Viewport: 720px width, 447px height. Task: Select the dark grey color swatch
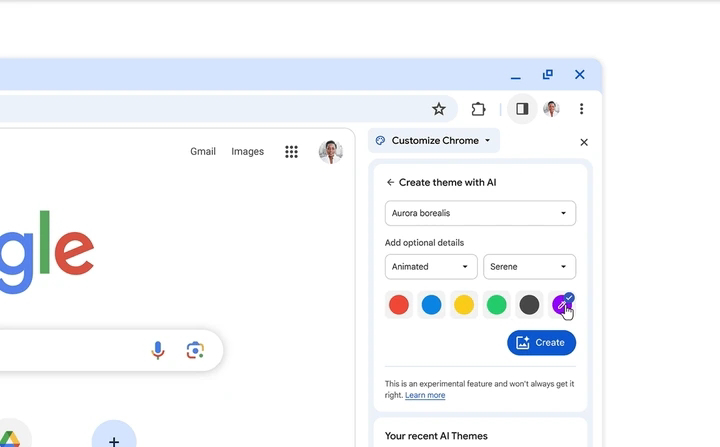(x=529, y=305)
